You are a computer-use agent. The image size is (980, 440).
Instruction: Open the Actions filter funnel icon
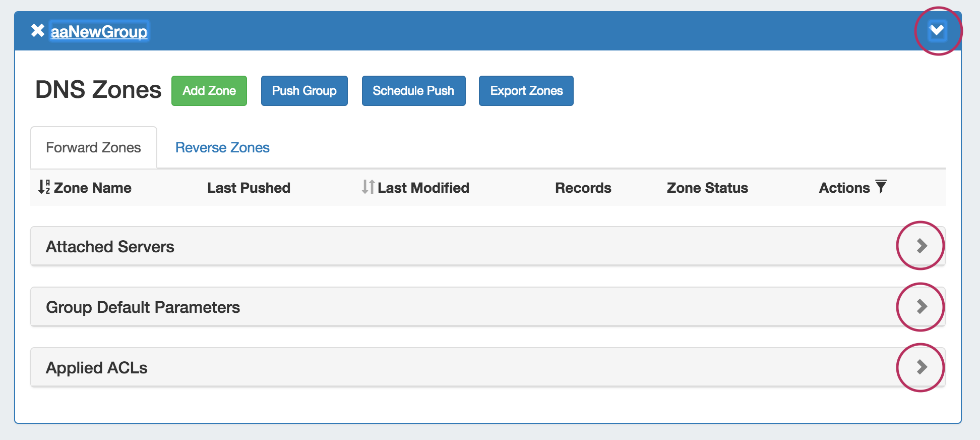(881, 187)
